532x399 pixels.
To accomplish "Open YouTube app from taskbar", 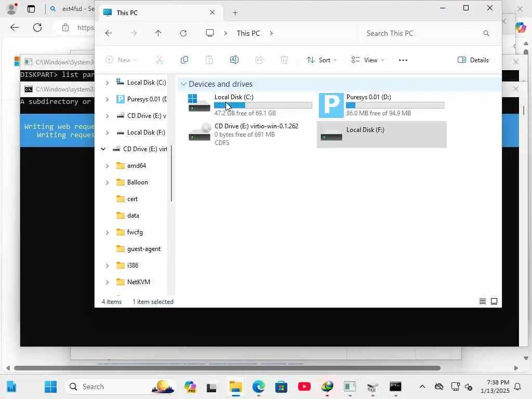I will (x=304, y=387).
